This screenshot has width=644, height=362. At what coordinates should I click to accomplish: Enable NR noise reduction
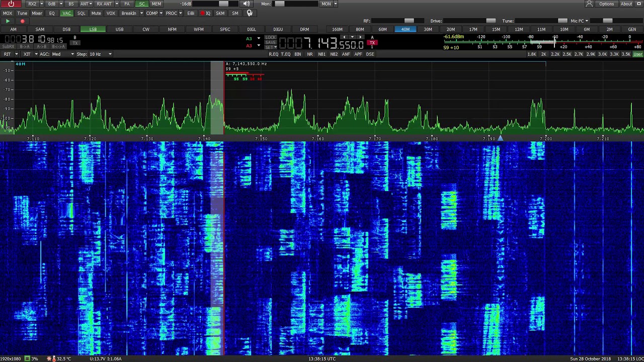(310, 54)
